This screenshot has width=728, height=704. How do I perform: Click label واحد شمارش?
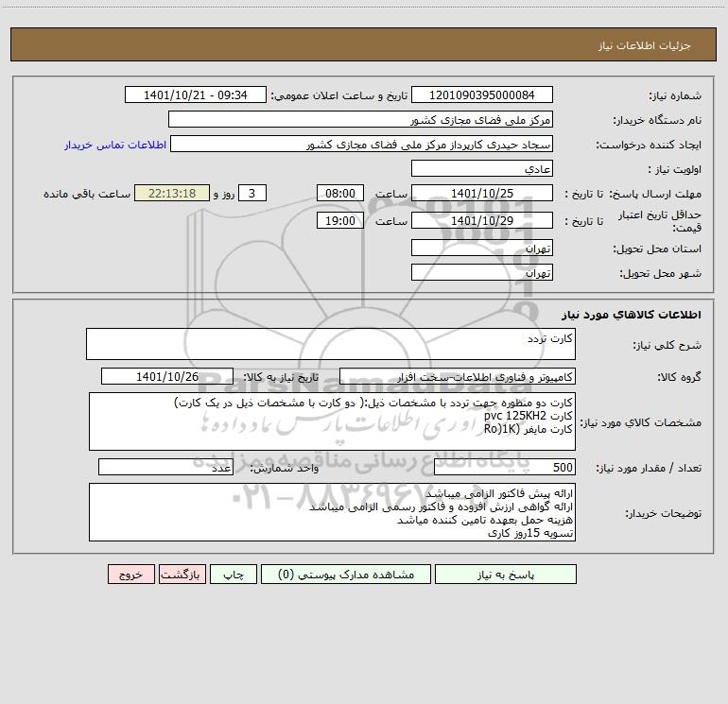pos(285,469)
